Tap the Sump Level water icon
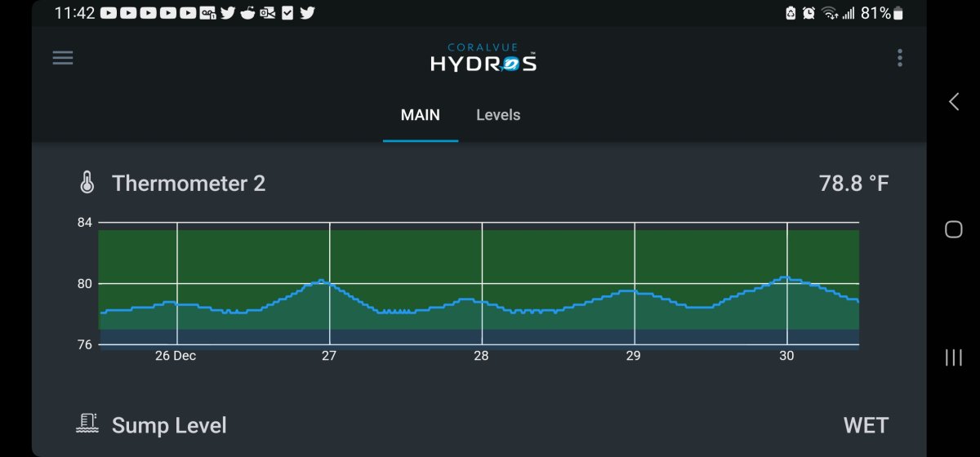The image size is (980, 457). pos(87,424)
